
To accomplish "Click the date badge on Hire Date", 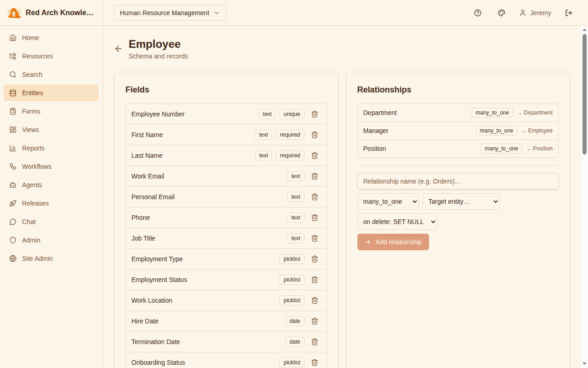I will point(295,321).
